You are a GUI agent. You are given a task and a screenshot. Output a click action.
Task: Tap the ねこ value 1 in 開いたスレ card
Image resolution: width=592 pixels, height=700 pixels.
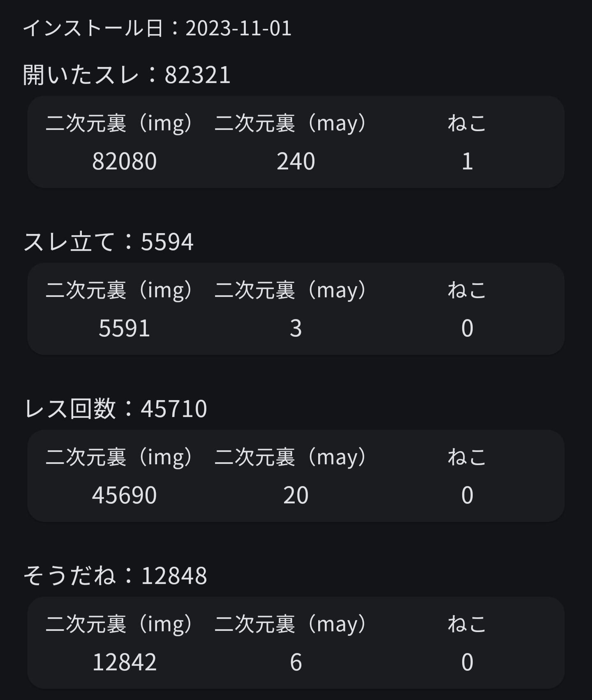(467, 161)
